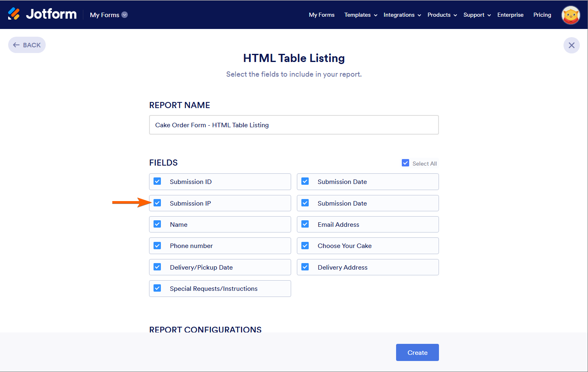Screen dimensions: 588x372
Task: Expand the Templates dropdown menu
Action: pos(361,15)
